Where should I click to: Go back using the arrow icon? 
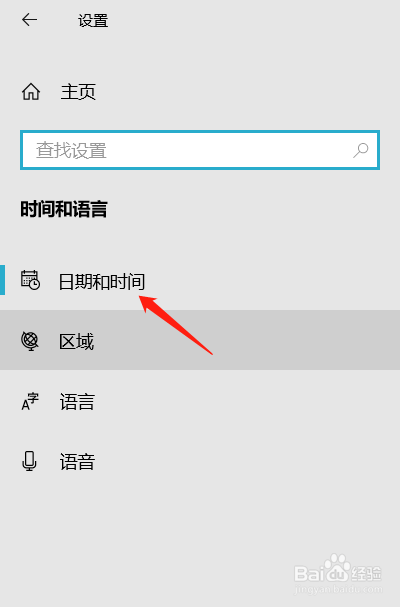29,19
